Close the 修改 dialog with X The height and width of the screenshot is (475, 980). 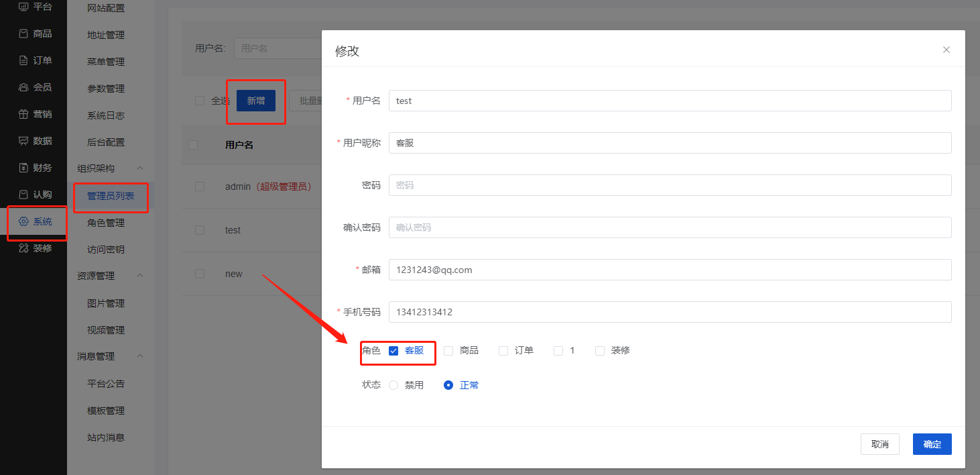946,50
